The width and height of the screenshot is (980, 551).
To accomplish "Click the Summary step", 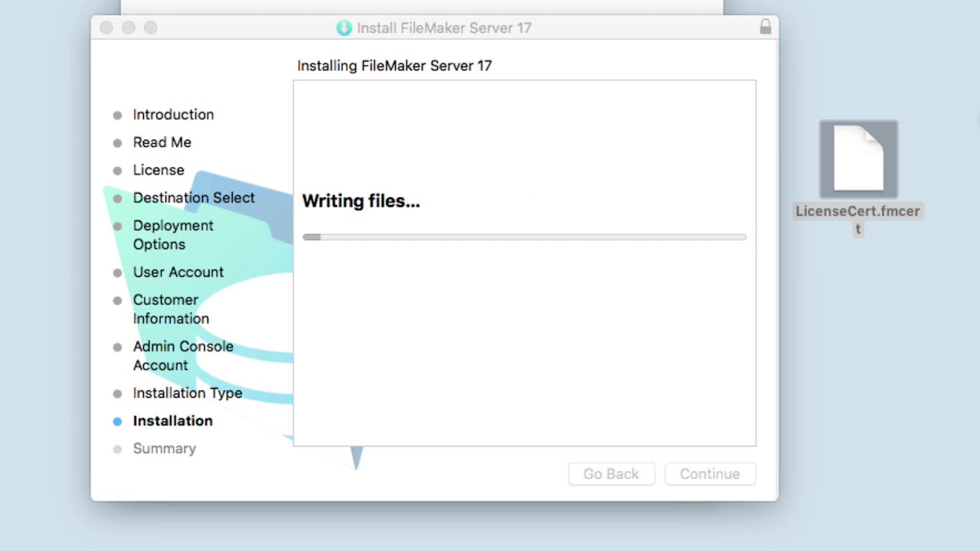I will tap(165, 448).
